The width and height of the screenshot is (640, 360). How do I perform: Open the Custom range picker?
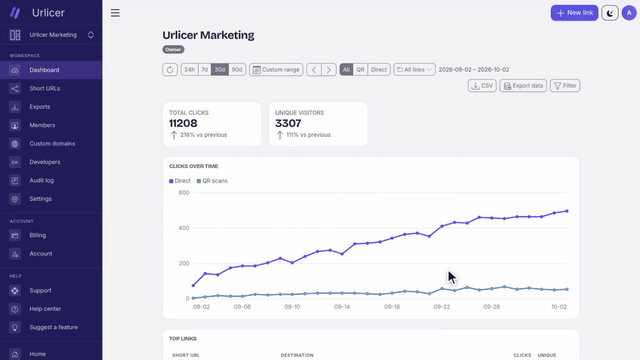276,70
